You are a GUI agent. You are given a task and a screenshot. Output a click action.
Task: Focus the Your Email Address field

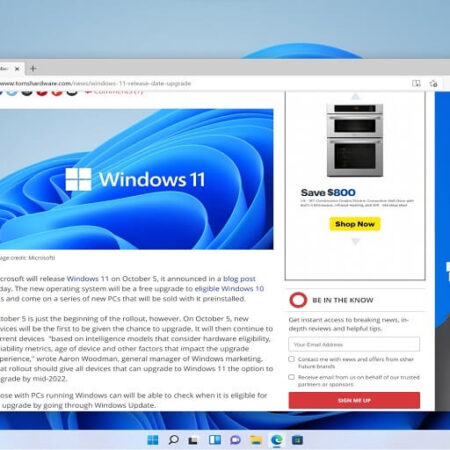coord(354,344)
